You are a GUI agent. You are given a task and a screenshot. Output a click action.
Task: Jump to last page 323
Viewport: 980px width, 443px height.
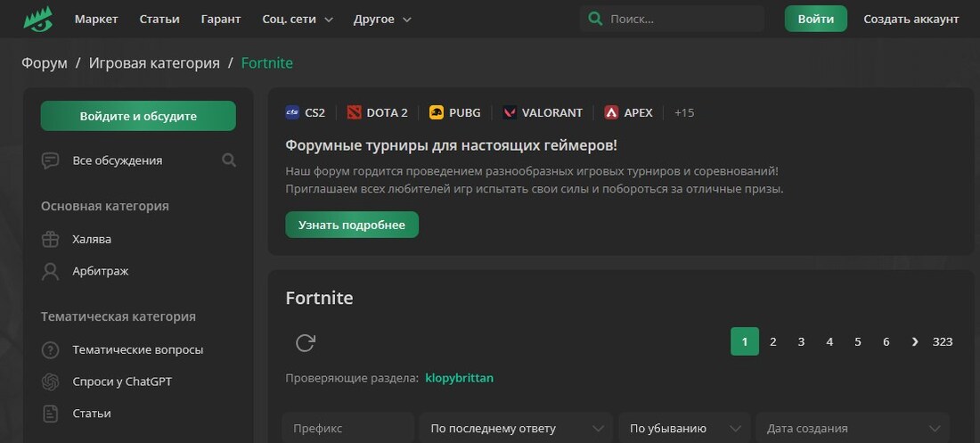(x=943, y=341)
